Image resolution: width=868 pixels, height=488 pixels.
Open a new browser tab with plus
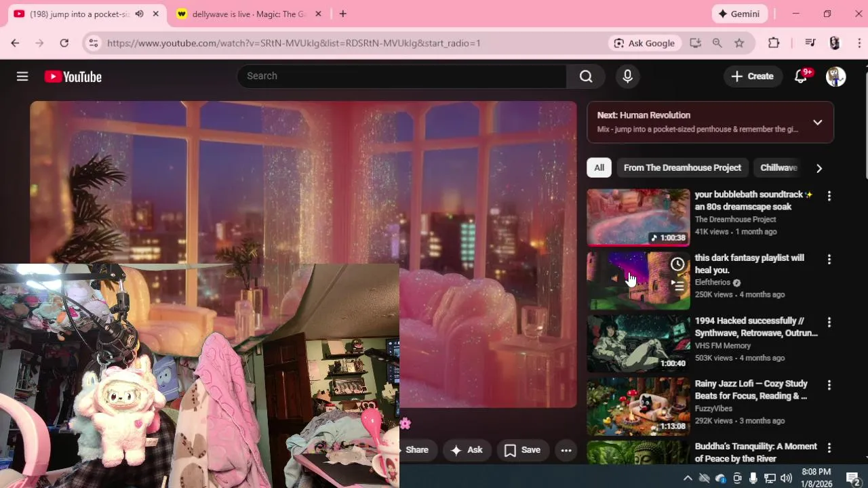point(343,14)
